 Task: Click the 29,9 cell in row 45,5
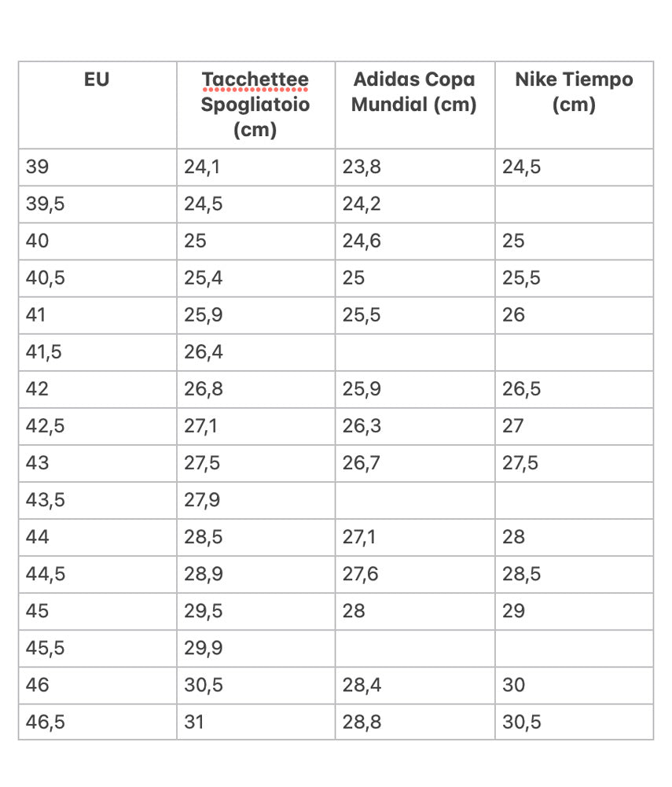coord(256,649)
